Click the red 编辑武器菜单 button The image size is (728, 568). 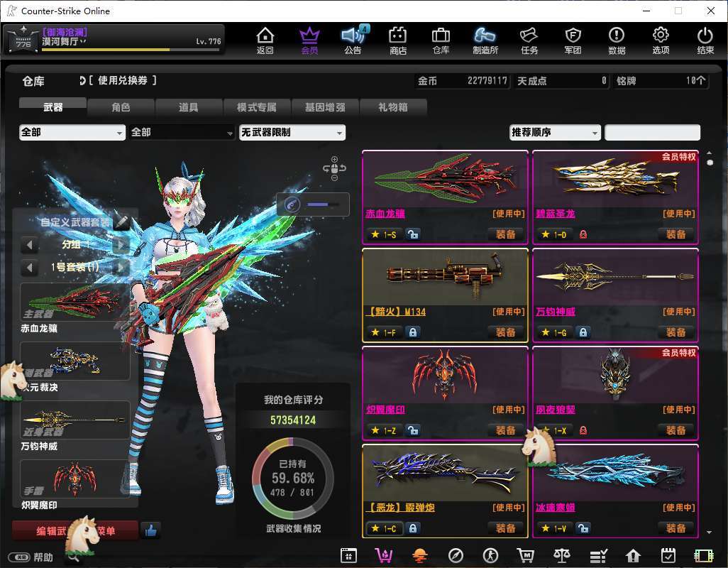point(75,530)
